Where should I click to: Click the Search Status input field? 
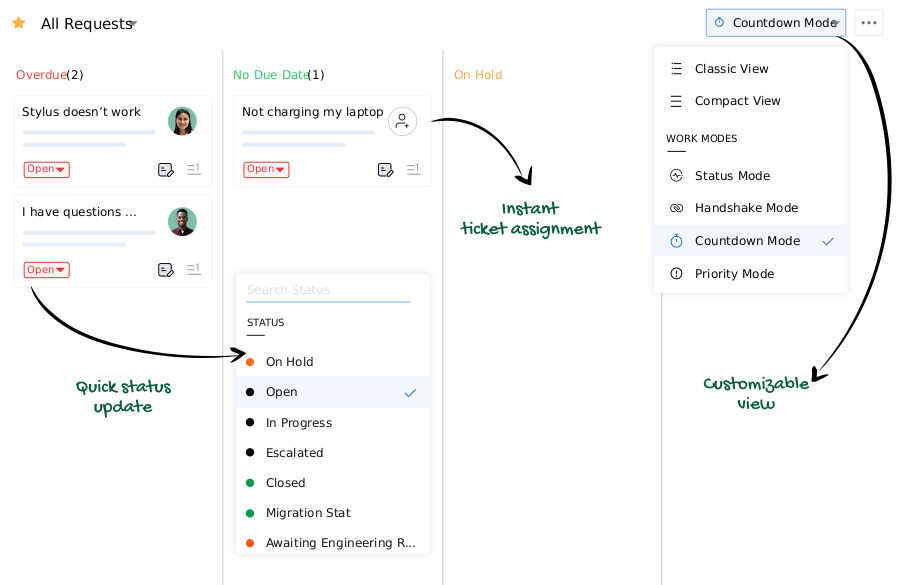pos(328,290)
